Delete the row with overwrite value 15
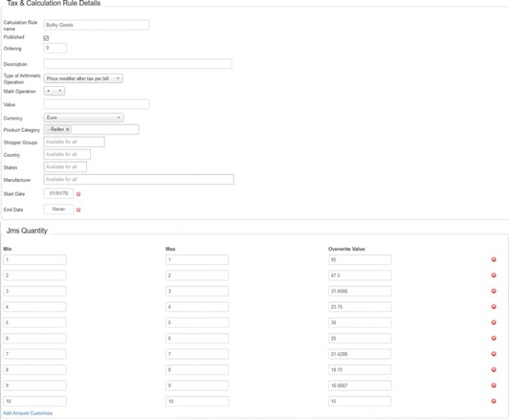Image resolution: width=509 pixels, height=420 pixels. pyautogui.click(x=494, y=401)
